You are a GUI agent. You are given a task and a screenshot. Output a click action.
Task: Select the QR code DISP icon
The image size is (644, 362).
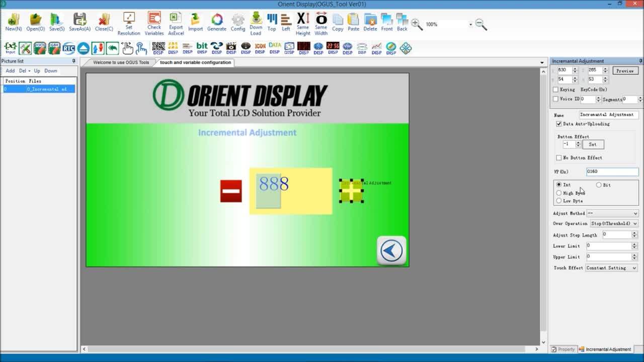coord(158,48)
